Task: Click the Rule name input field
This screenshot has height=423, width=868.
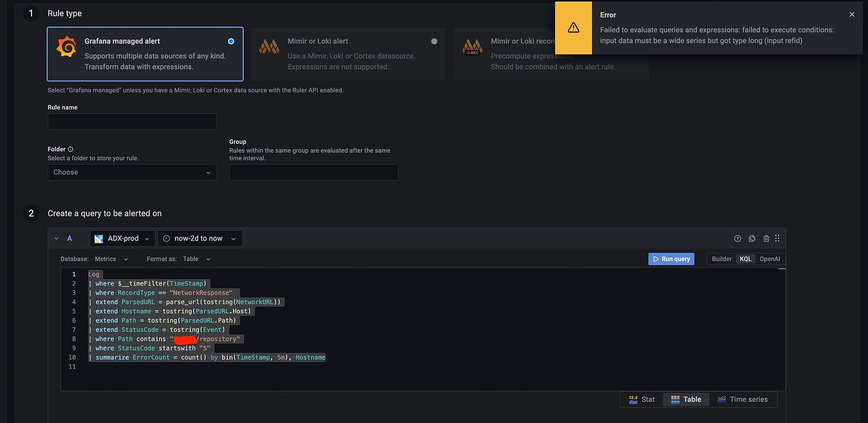Action: [x=132, y=121]
